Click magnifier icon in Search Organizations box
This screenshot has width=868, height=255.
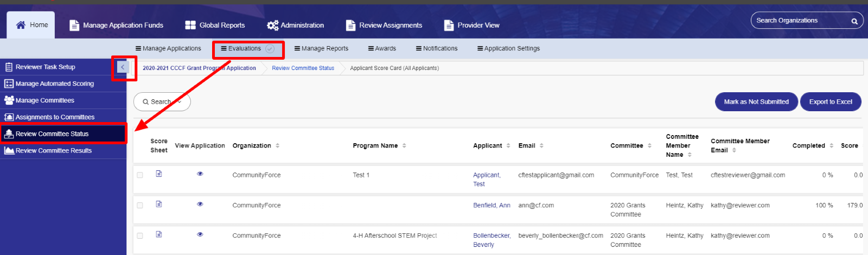pyautogui.click(x=854, y=21)
